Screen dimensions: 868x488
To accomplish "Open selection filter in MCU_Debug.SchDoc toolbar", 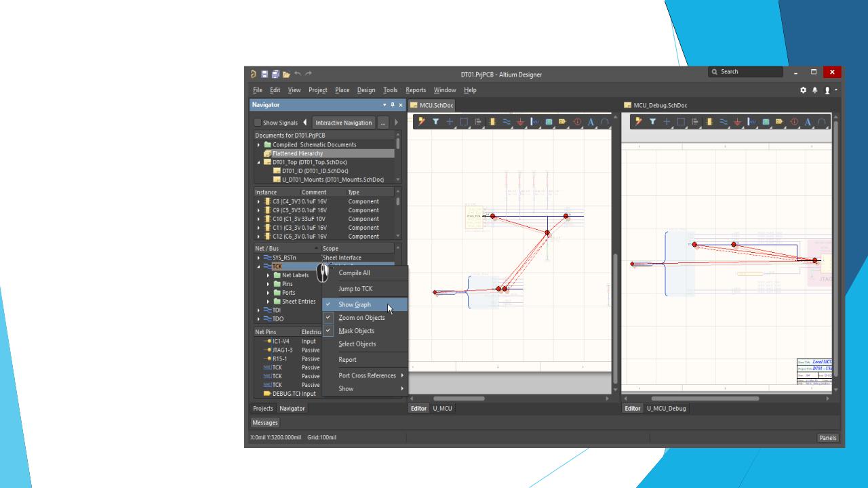I will [653, 122].
